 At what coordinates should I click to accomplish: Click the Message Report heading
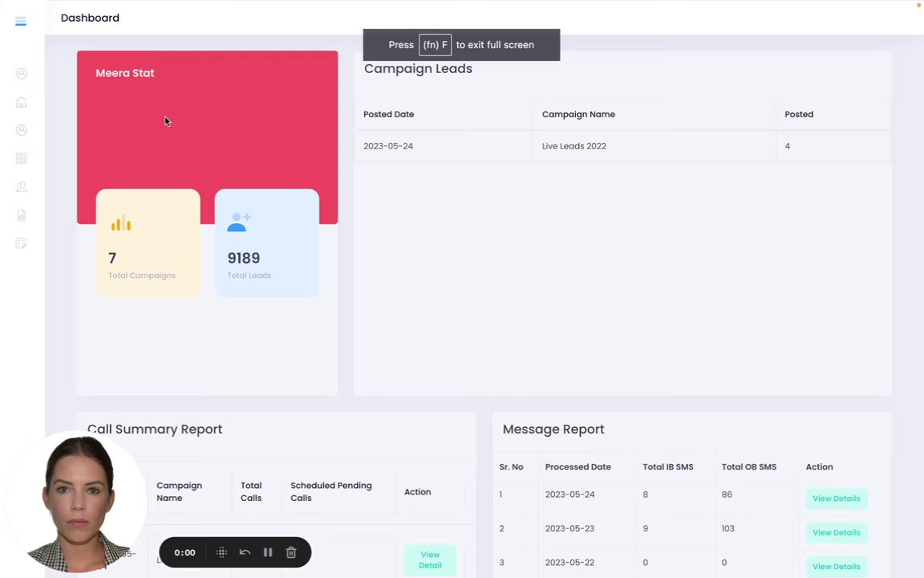[553, 429]
